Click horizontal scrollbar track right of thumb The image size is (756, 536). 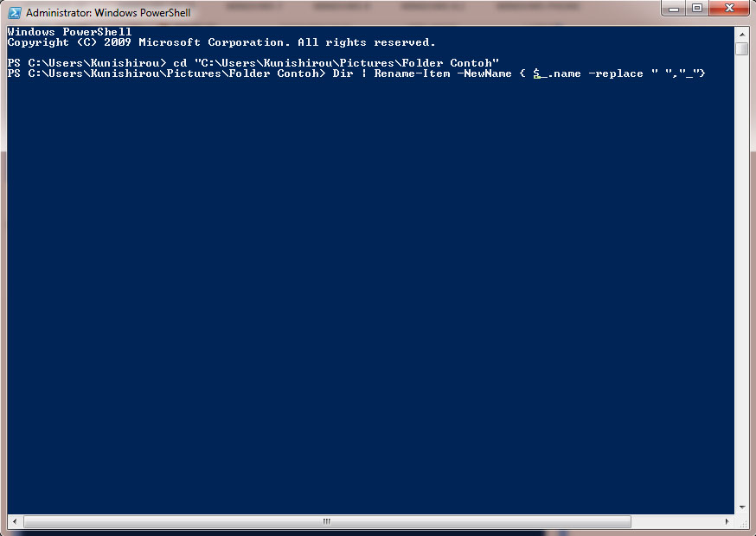(675, 521)
